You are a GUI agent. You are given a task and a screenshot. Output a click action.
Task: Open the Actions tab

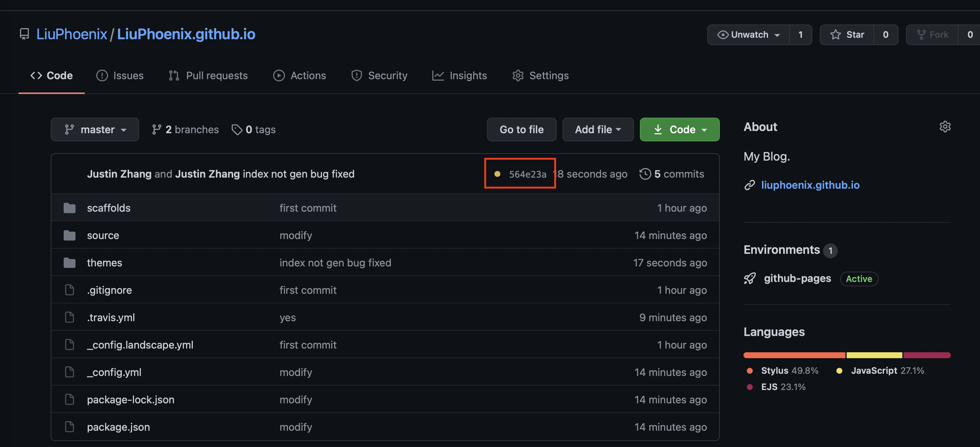pyautogui.click(x=299, y=75)
